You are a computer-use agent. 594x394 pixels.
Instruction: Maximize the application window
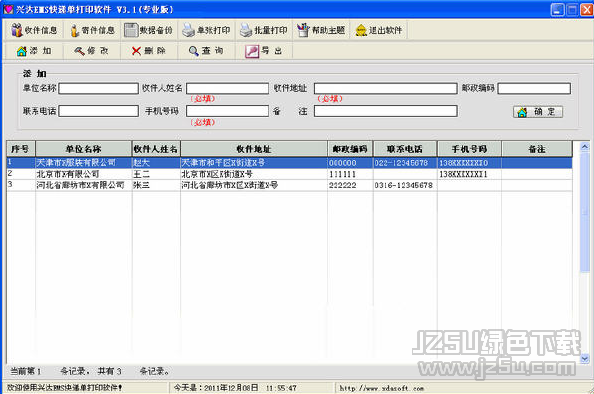pyautogui.click(x=572, y=9)
